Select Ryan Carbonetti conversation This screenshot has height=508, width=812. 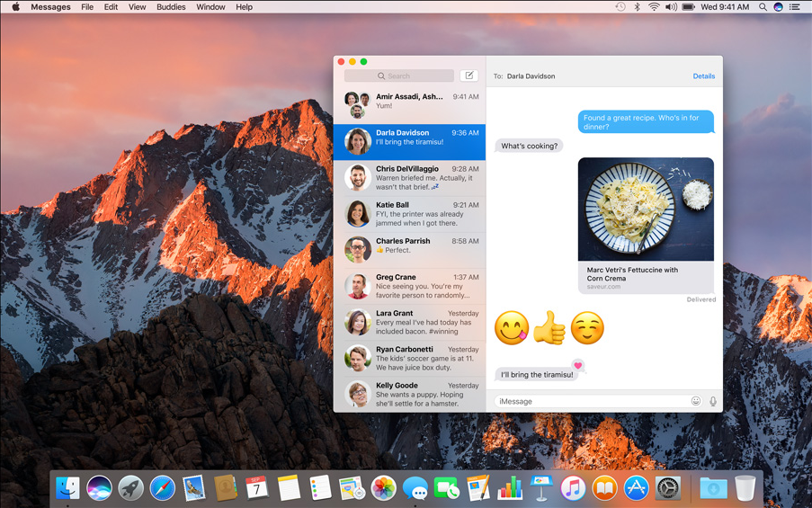tap(410, 359)
